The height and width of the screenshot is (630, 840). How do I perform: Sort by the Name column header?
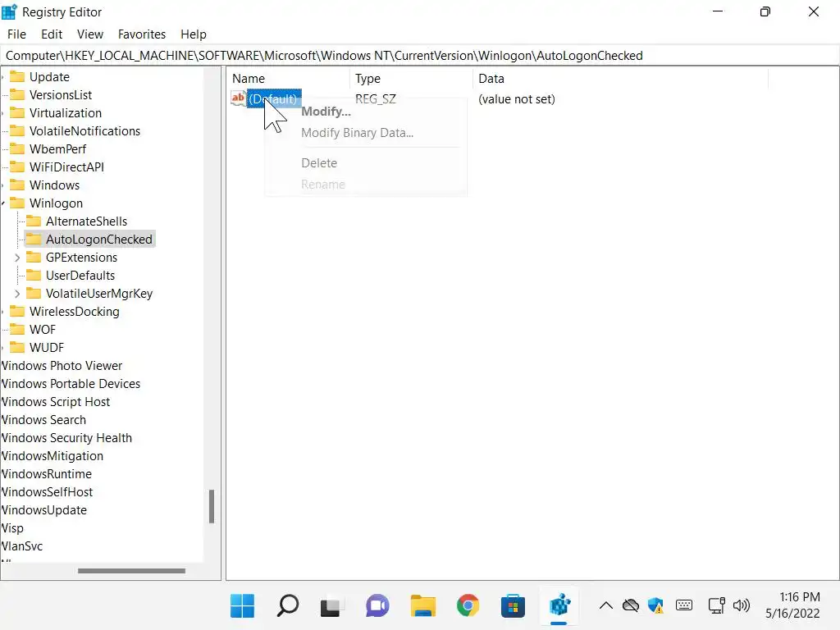point(288,79)
